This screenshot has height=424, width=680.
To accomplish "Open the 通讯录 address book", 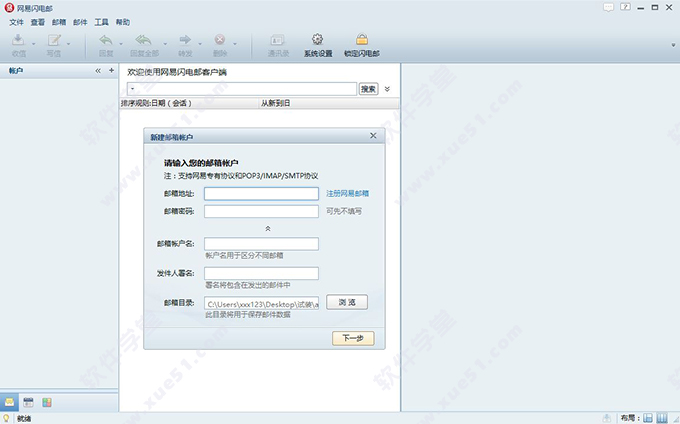I will [x=278, y=45].
